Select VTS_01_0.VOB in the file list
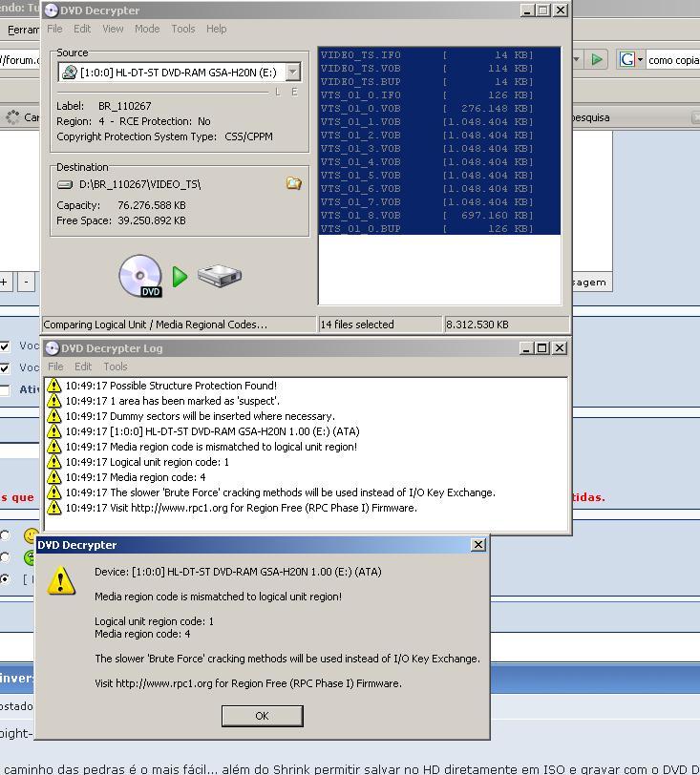700x775 pixels. pos(439,108)
